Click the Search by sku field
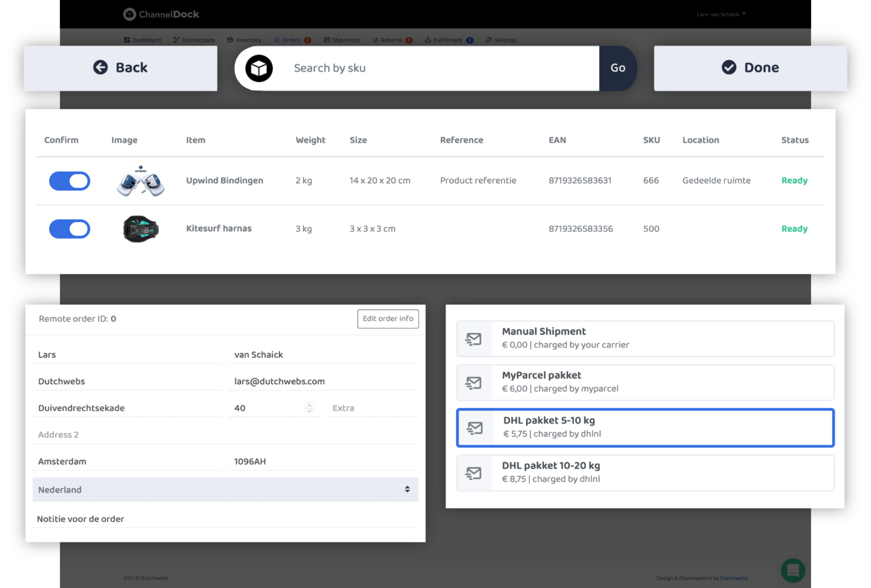Viewport: 871px width, 588px height. [x=441, y=68]
